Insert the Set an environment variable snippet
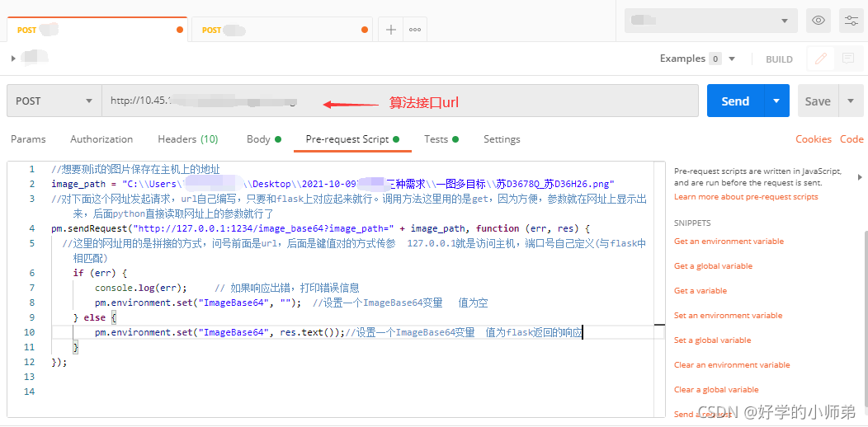This screenshot has width=868, height=427. pyautogui.click(x=728, y=315)
